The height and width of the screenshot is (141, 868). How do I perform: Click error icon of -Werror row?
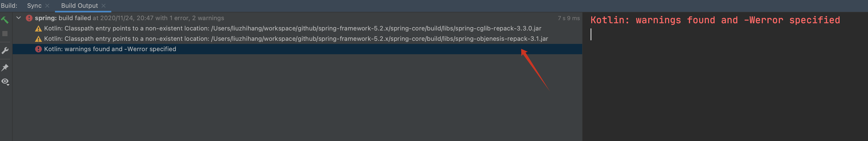(x=38, y=49)
